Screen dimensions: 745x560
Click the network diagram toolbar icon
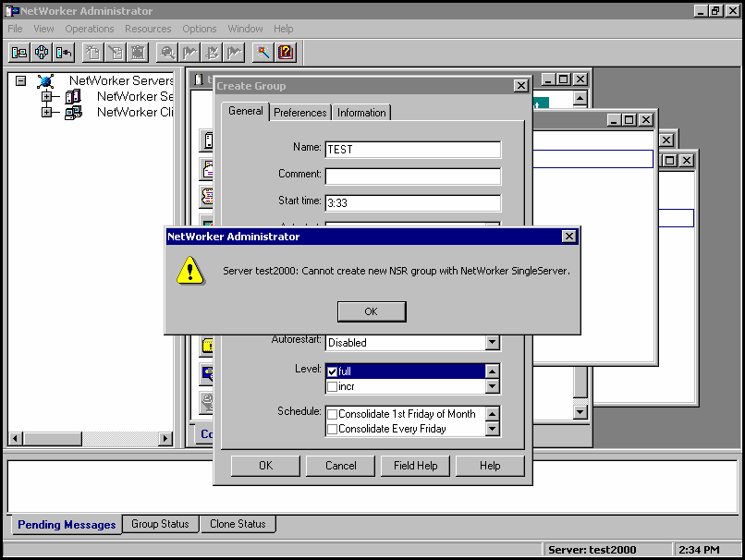point(42,53)
